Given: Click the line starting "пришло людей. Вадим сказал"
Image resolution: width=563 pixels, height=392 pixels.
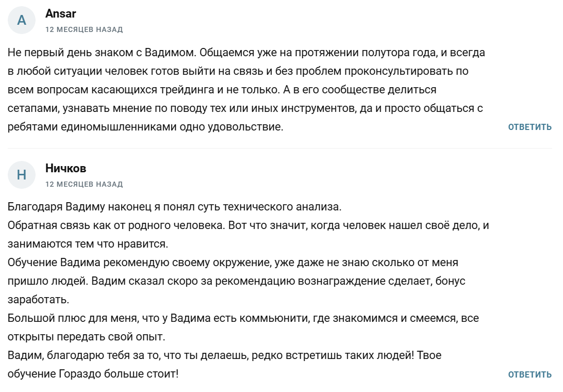Looking at the screenshot, I should click(237, 281).
